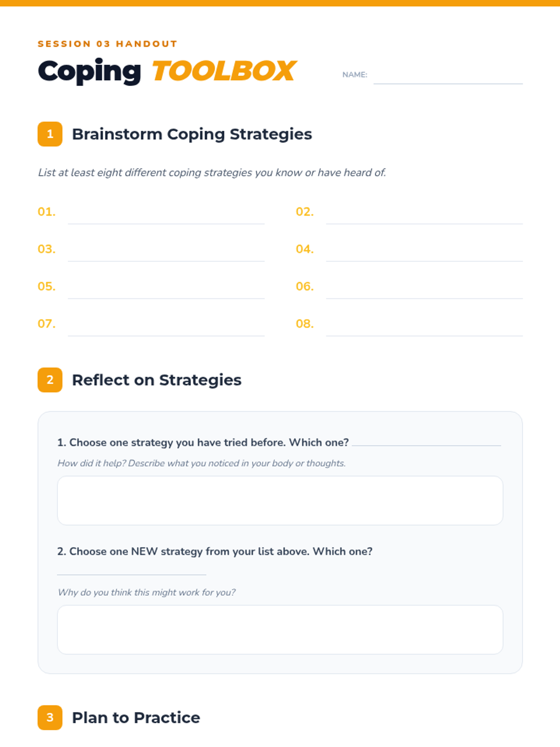Click the 'Why might this work' answer box

pos(280,630)
